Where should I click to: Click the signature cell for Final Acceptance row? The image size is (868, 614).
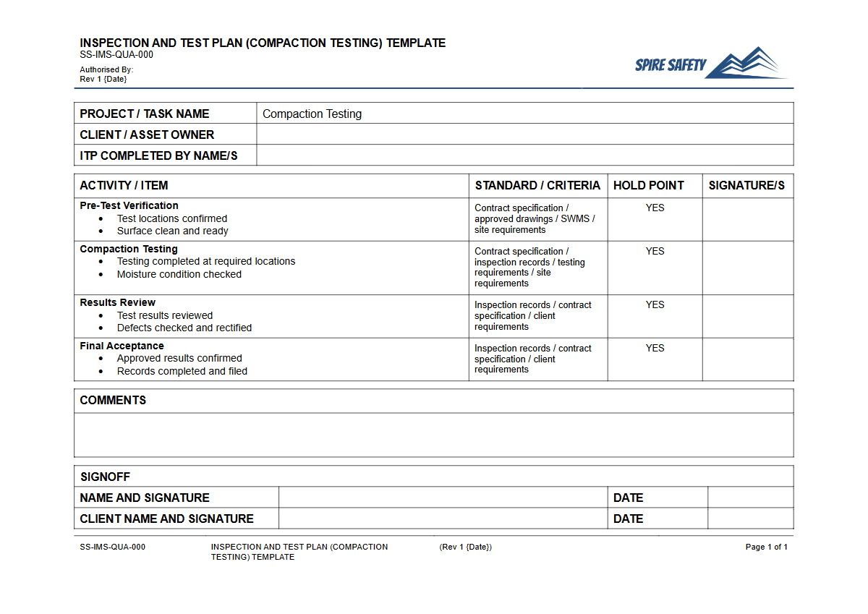coord(748,359)
